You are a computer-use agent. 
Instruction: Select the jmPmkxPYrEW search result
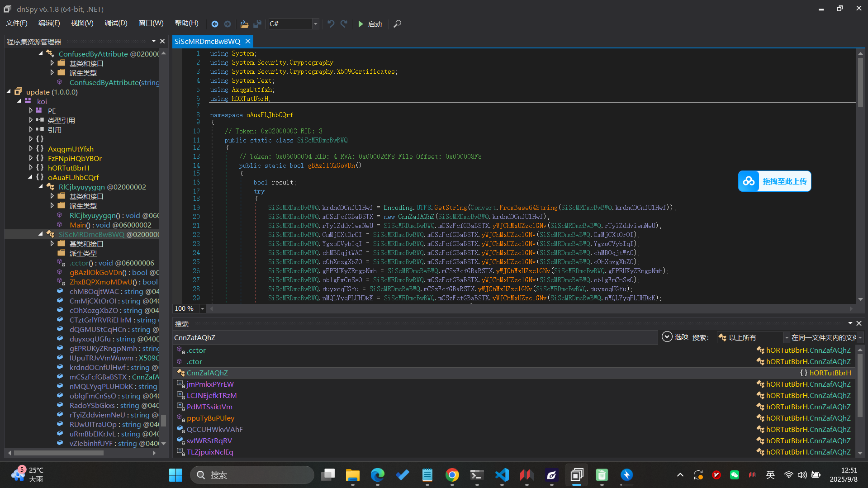(514, 384)
